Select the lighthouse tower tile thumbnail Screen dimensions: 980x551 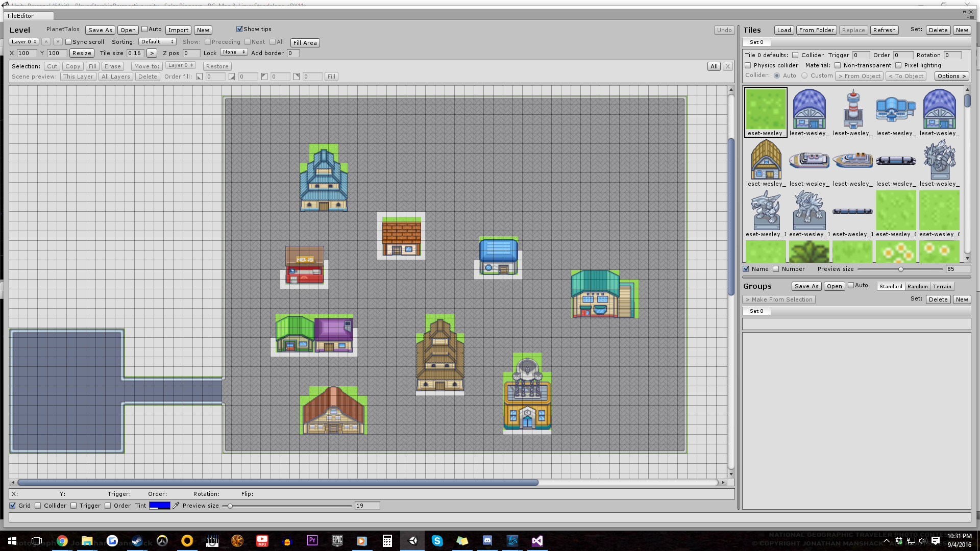(x=852, y=109)
